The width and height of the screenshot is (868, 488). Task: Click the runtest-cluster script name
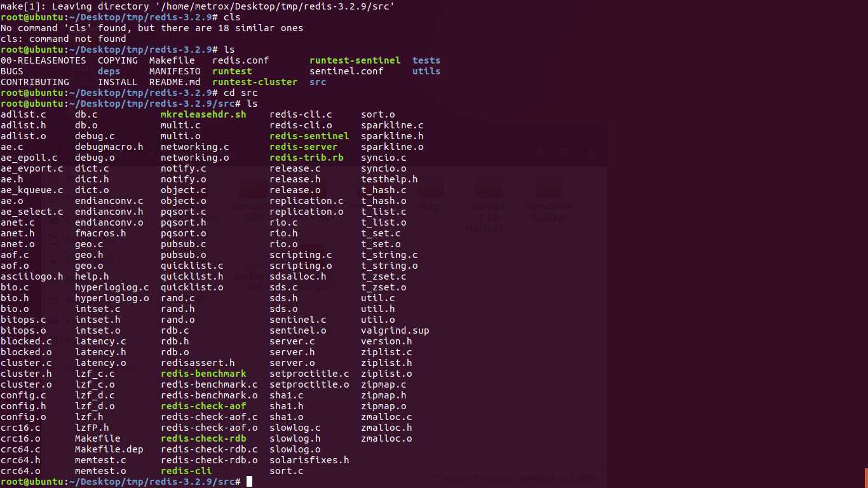255,82
